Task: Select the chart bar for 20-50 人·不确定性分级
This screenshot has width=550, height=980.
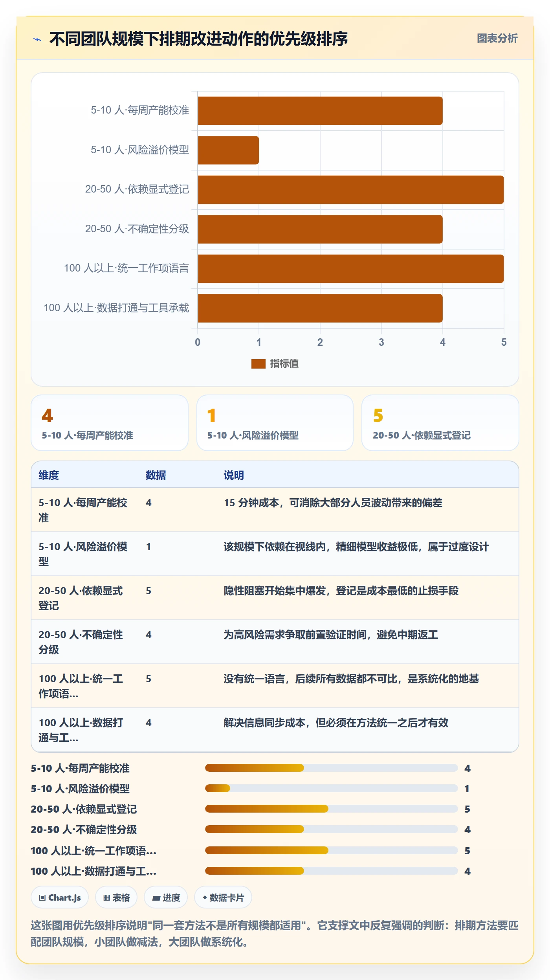Action: click(320, 229)
